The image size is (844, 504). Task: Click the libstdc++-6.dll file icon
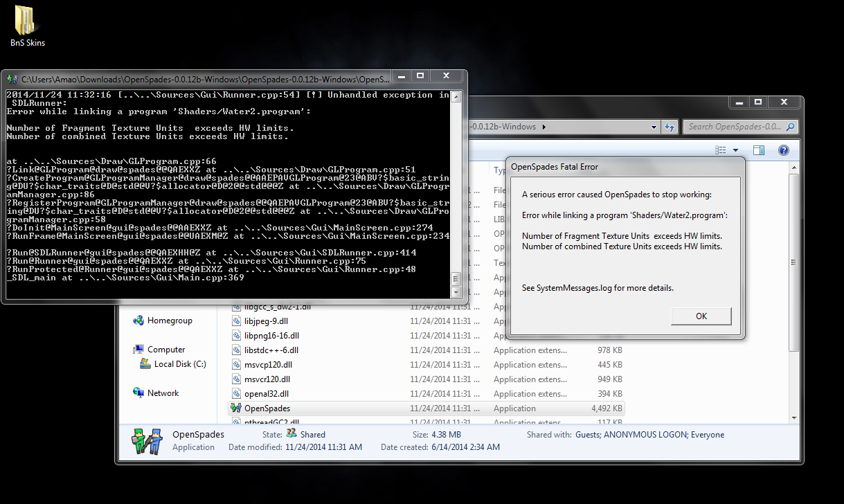(237, 350)
